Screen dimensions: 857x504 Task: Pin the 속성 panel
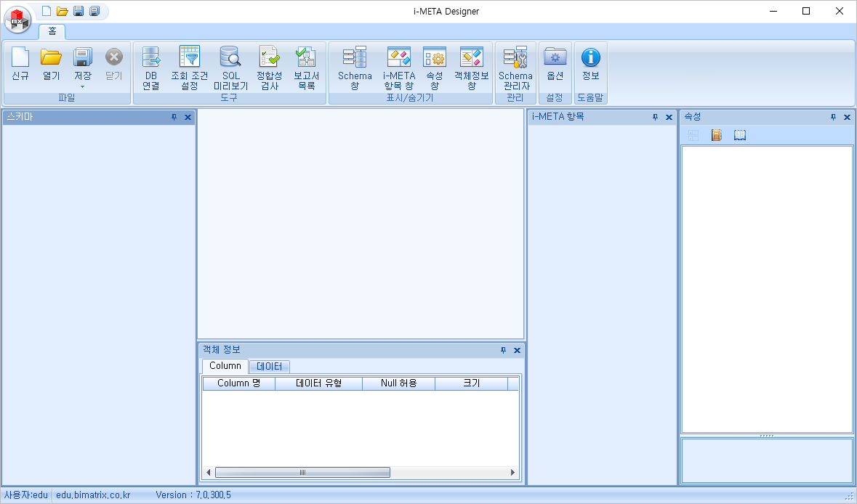[833, 117]
